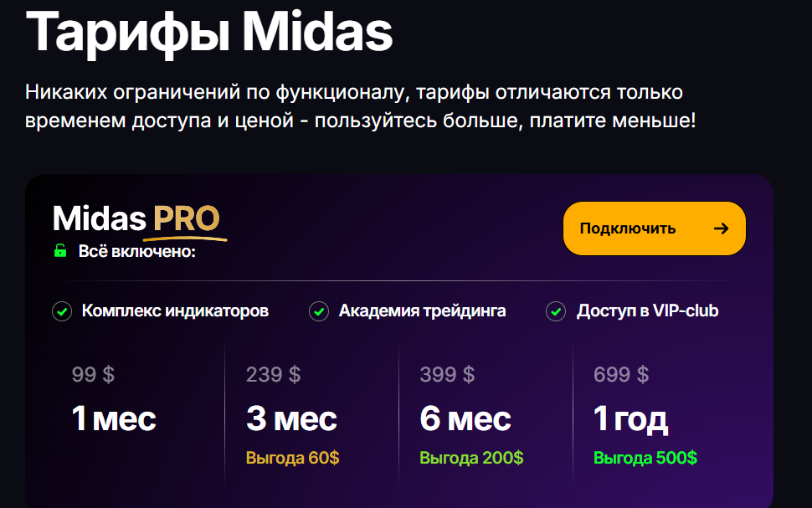This screenshot has width=812, height=508.
Task: Select the 1 мес pricing option
Action: [115, 419]
